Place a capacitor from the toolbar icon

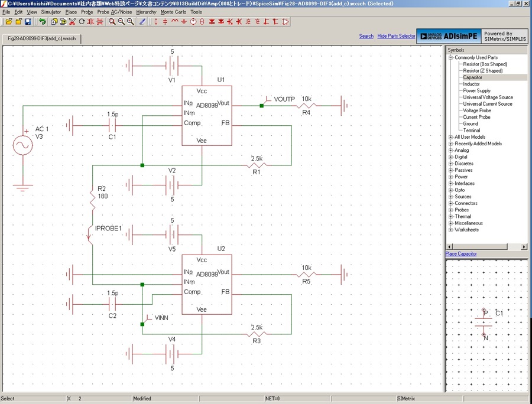[x=166, y=22]
